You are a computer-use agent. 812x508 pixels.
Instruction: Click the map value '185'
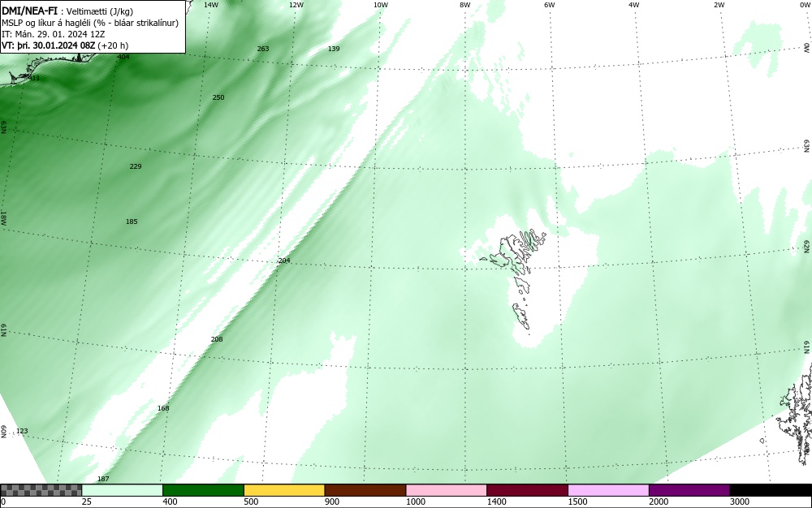132,222
